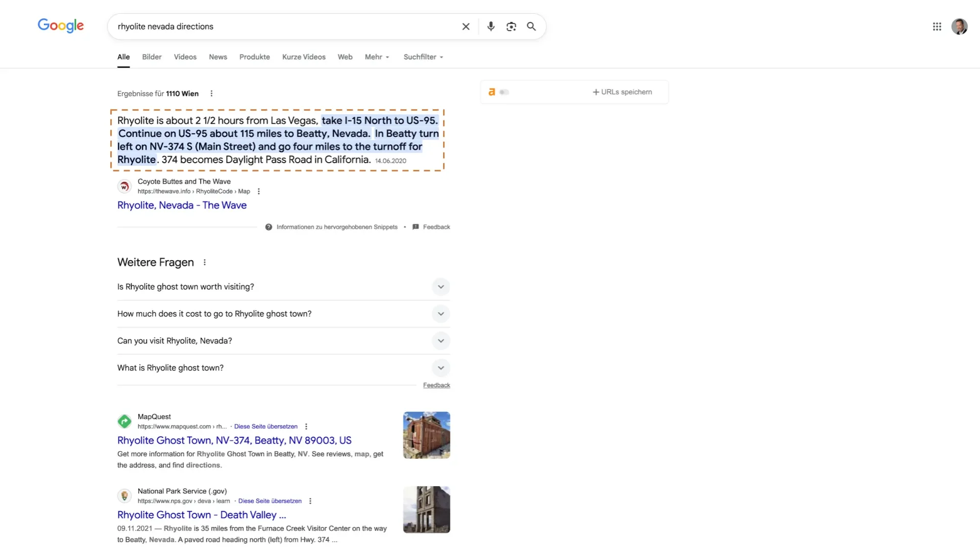
Task: Expand 'Is Rhyolite ghost town worth visiting?'
Action: point(440,287)
